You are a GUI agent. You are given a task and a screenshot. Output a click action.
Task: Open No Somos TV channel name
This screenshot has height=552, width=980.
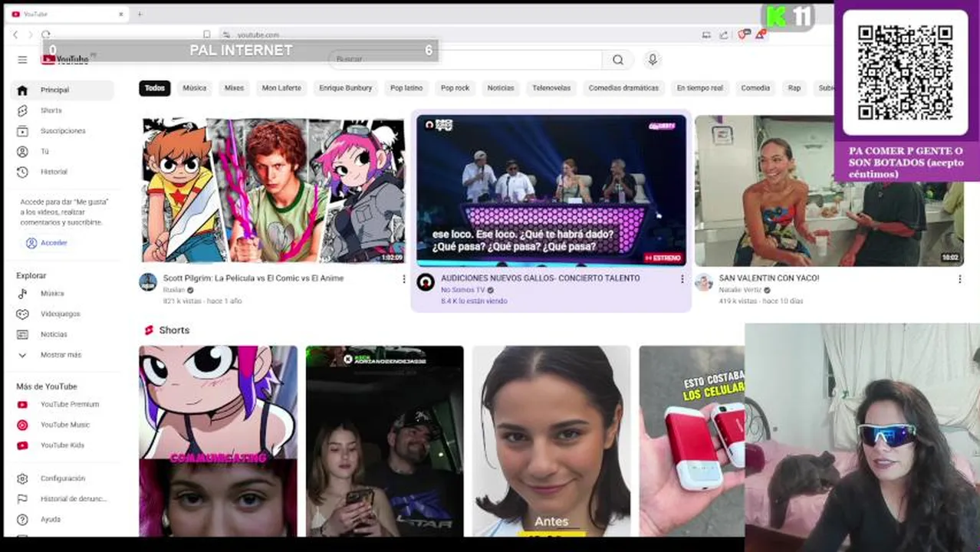(463, 291)
